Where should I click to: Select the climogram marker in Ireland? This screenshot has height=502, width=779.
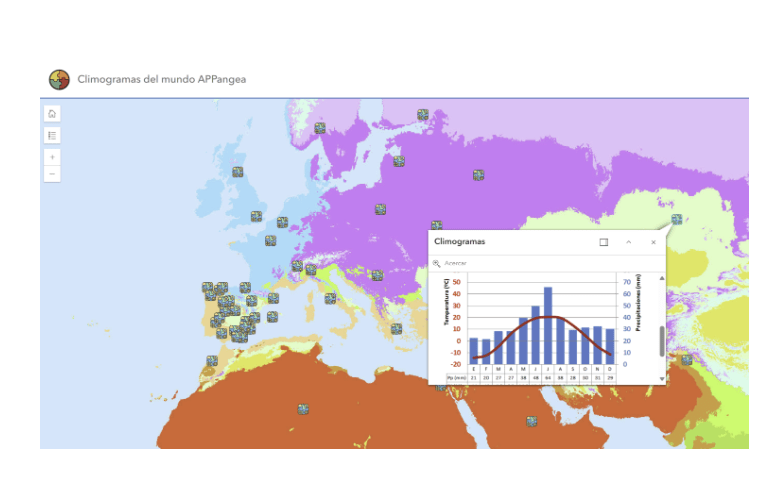pyautogui.click(x=238, y=172)
